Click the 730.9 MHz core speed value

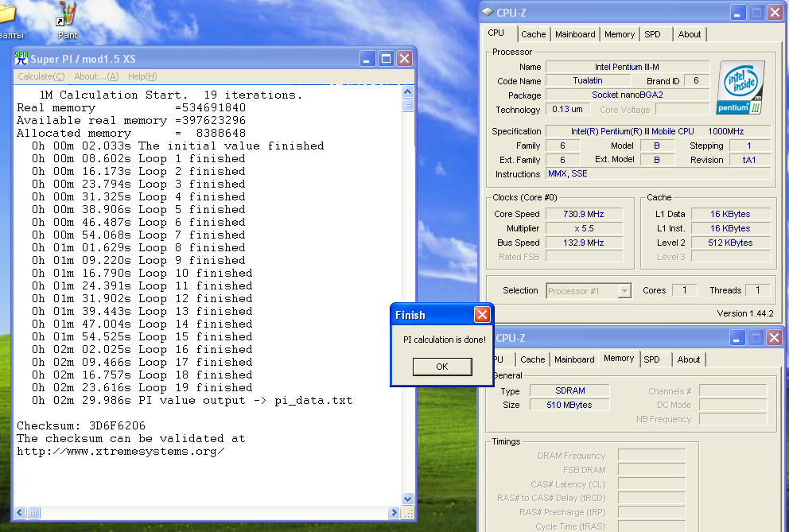[x=584, y=214]
